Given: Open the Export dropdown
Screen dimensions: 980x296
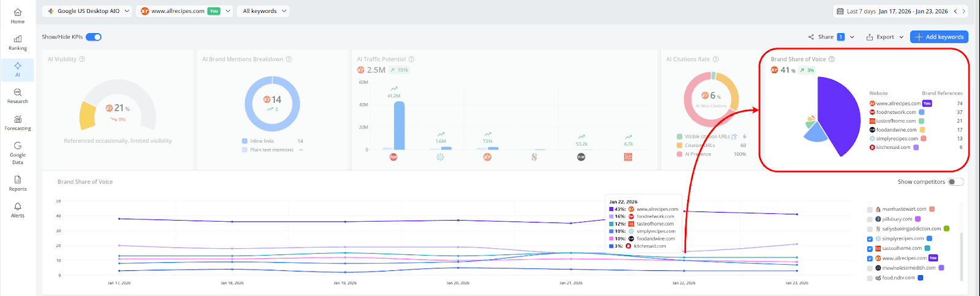Looking at the screenshot, I should tap(885, 37).
